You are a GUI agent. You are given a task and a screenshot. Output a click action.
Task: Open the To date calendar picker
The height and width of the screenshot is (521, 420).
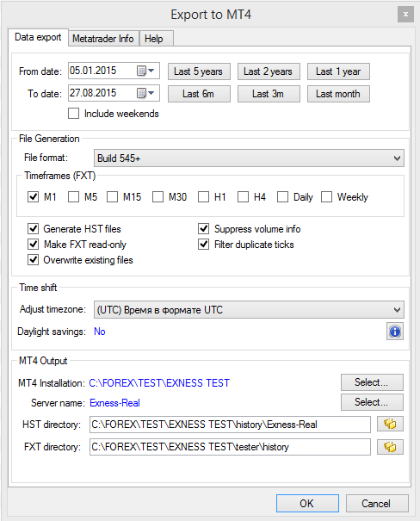click(x=145, y=93)
